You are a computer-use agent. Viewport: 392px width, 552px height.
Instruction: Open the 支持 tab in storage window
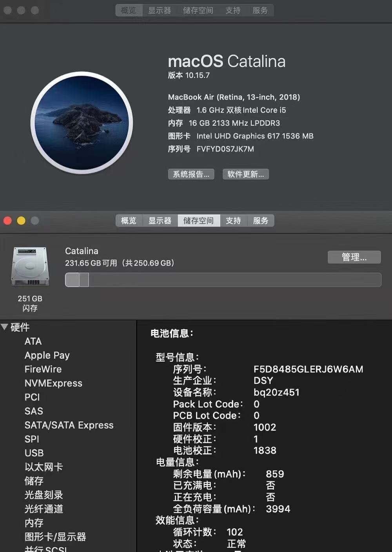[x=233, y=221]
